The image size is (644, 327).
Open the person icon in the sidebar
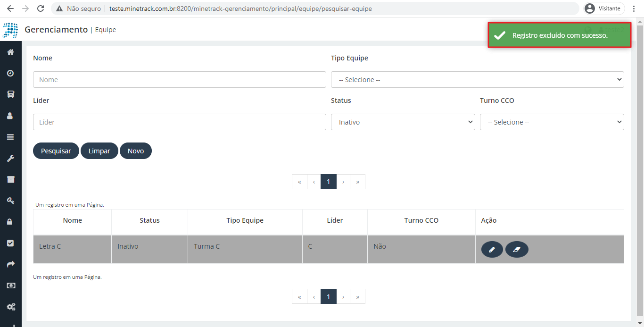pos(10,116)
